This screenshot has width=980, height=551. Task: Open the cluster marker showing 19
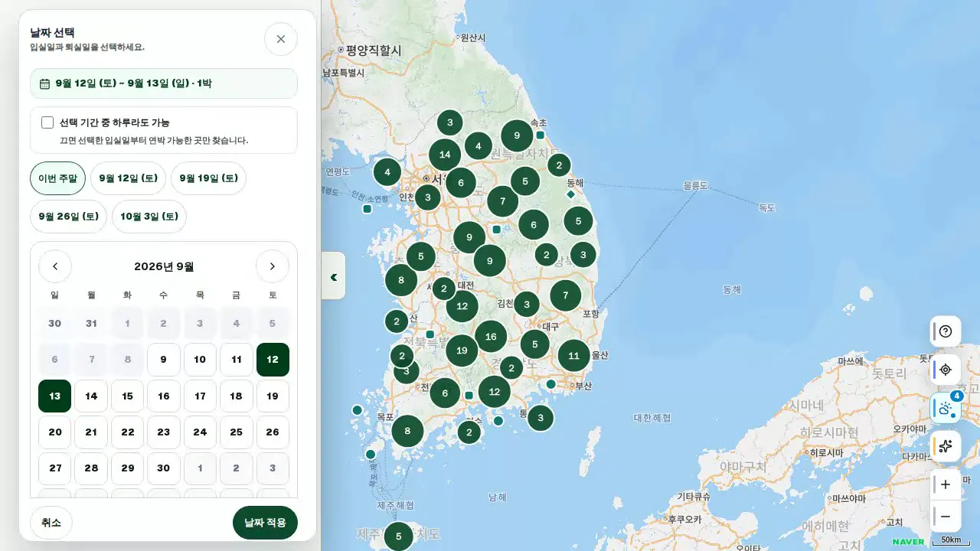(x=462, y=351)
